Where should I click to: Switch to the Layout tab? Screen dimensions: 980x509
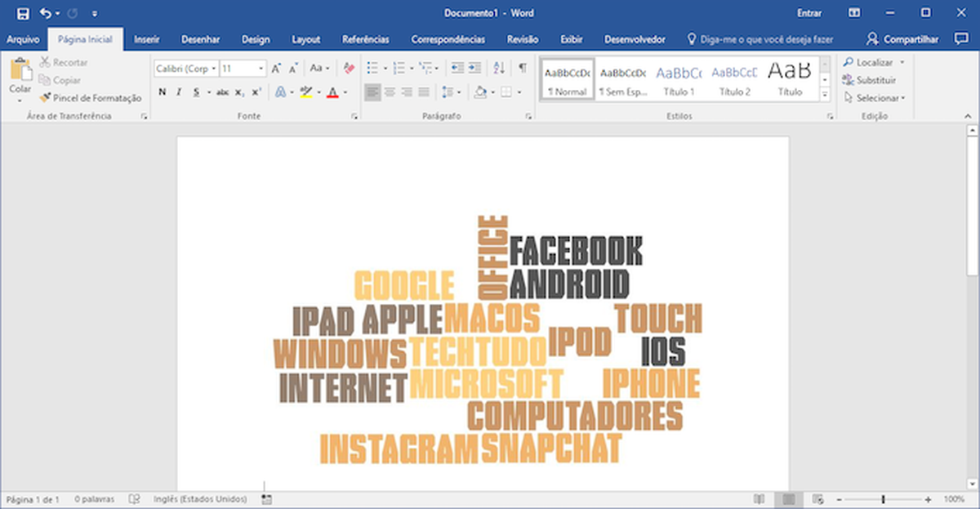306,39
